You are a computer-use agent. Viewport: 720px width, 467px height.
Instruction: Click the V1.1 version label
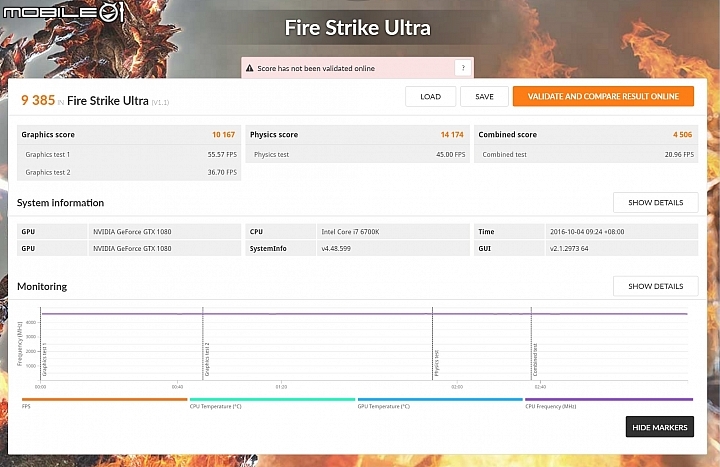coord(160,102)
